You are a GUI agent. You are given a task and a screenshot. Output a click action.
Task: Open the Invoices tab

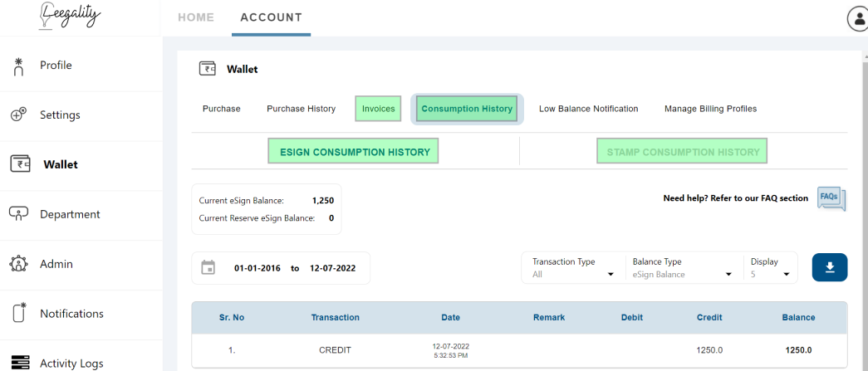pyautogui.click(x=378, y=109)
